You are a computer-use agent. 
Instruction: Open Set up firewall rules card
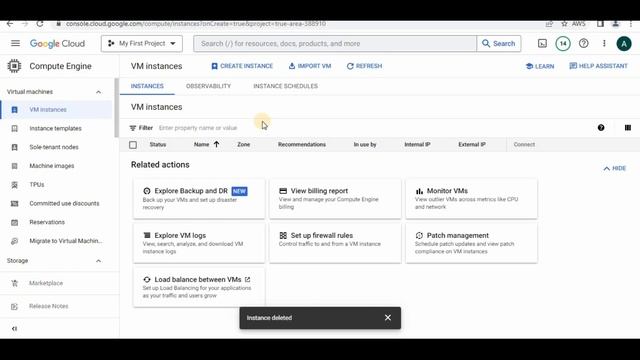335,243
